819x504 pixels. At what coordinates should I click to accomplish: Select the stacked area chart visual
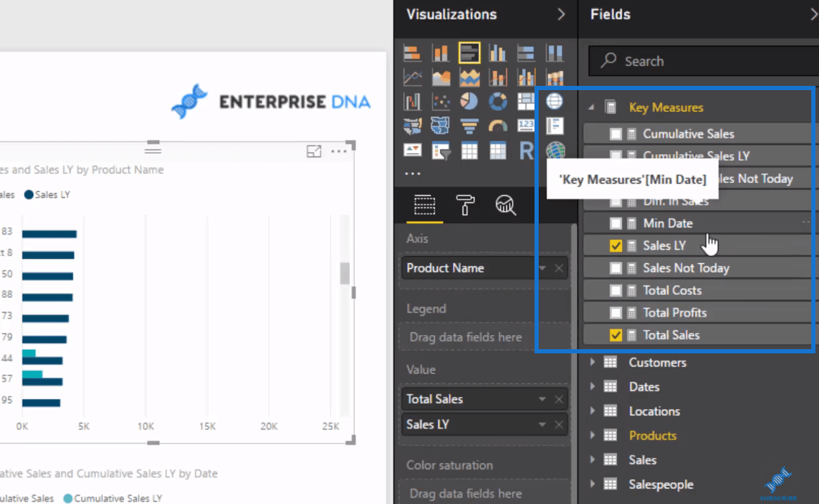point(469,77)
